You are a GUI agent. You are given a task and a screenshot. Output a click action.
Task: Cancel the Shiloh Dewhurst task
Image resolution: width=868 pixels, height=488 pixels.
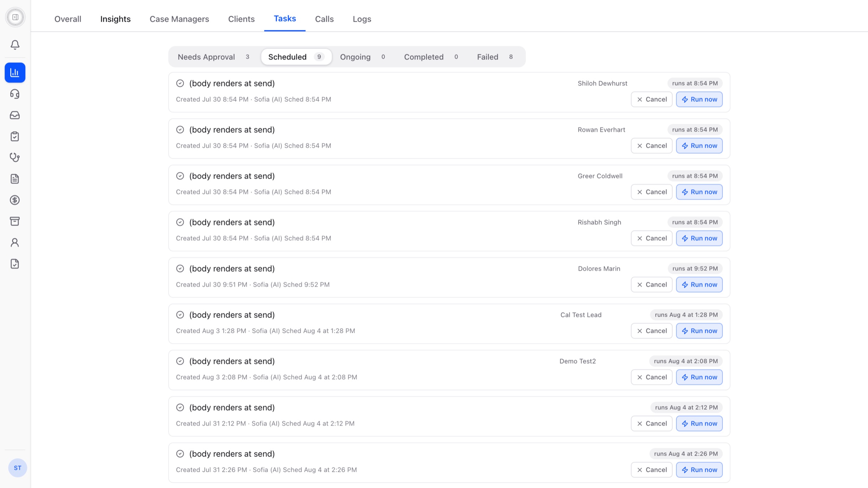pos(652,99)
